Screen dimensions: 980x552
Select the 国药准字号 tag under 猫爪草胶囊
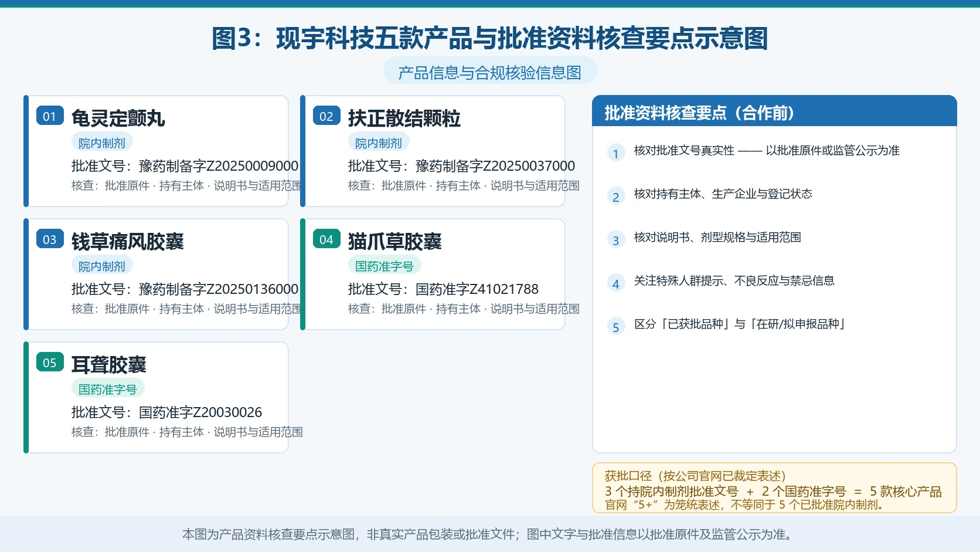tap(384, 266)
